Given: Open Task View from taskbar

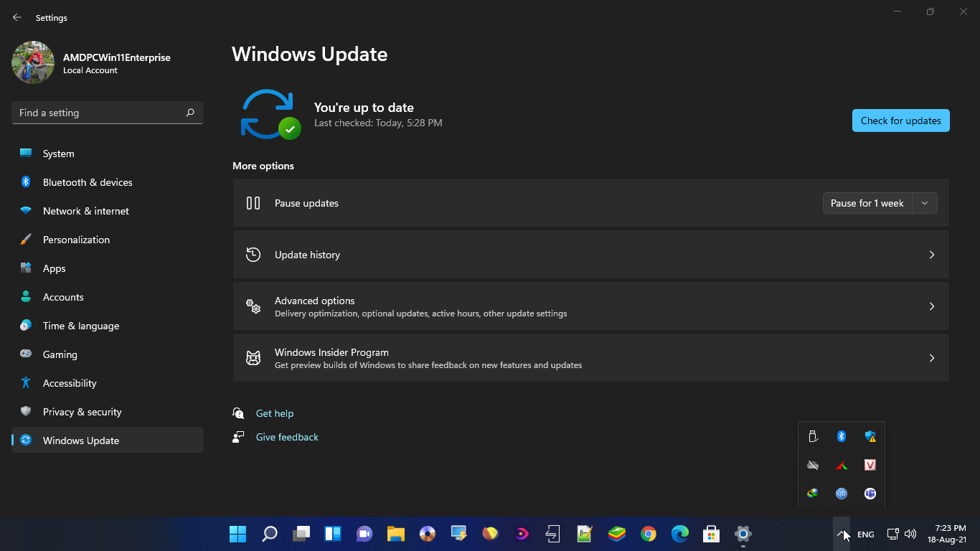Looking at the screenshot, I should (x=301, y=534).
